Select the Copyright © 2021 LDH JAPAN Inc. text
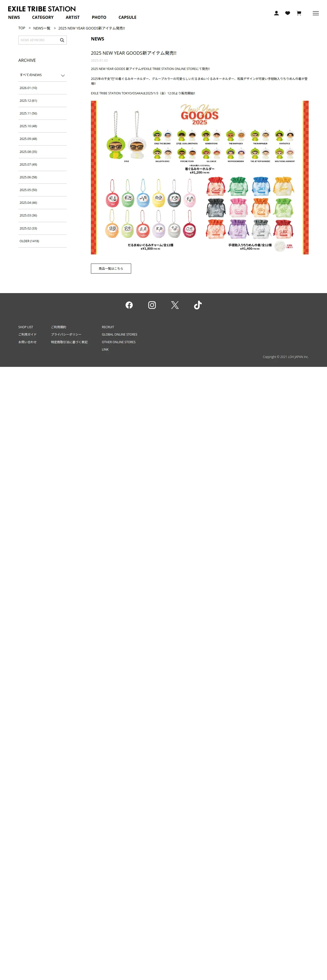The width and height of the screenshot is (327, 980). click(285, 357)
